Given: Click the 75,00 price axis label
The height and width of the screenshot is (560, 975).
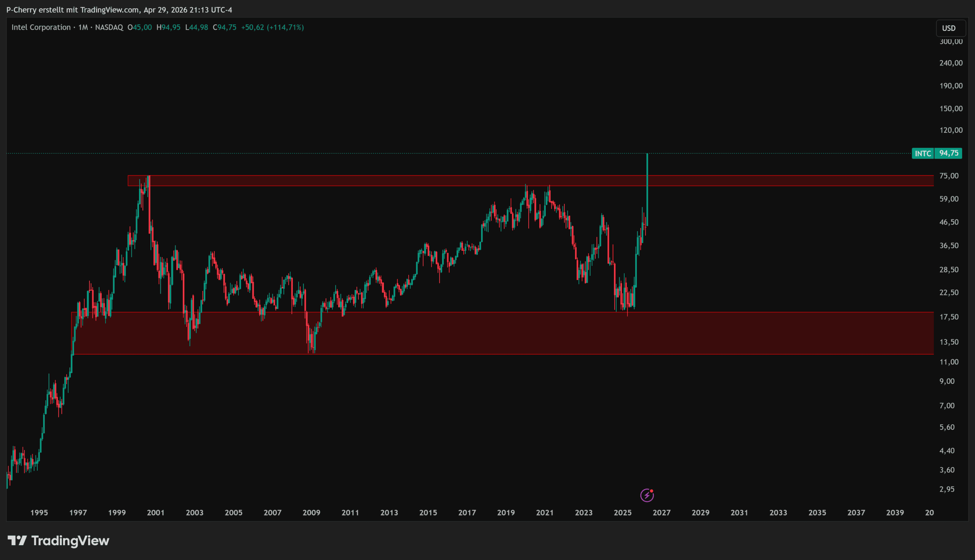Looking at the screenshot, I should coord(949,176).
